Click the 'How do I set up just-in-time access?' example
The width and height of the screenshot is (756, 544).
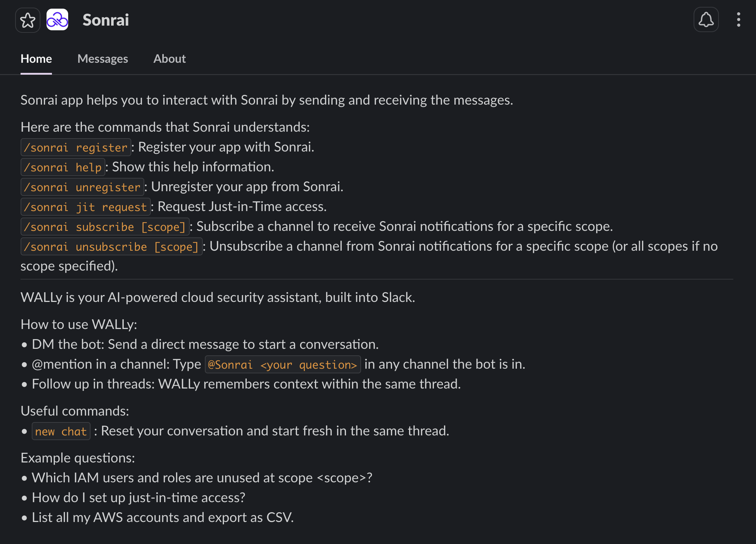pyautogui.click(x=139, y=497)
